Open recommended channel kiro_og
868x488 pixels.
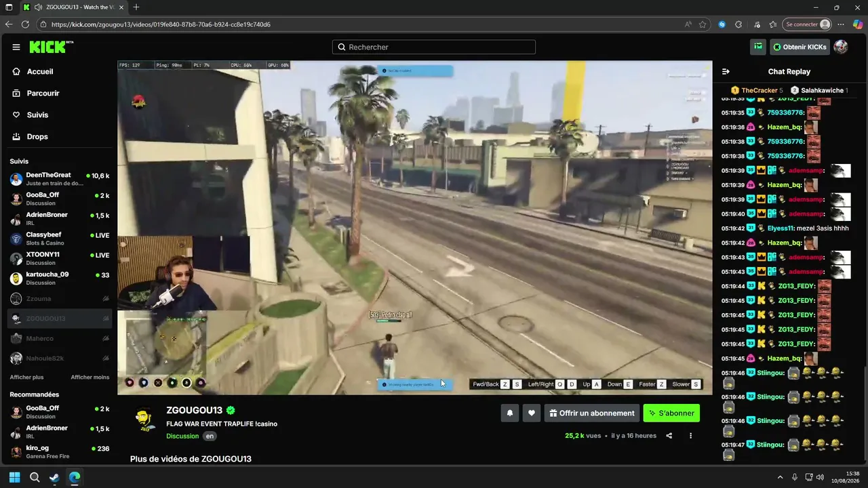click(x=59, y=452)
